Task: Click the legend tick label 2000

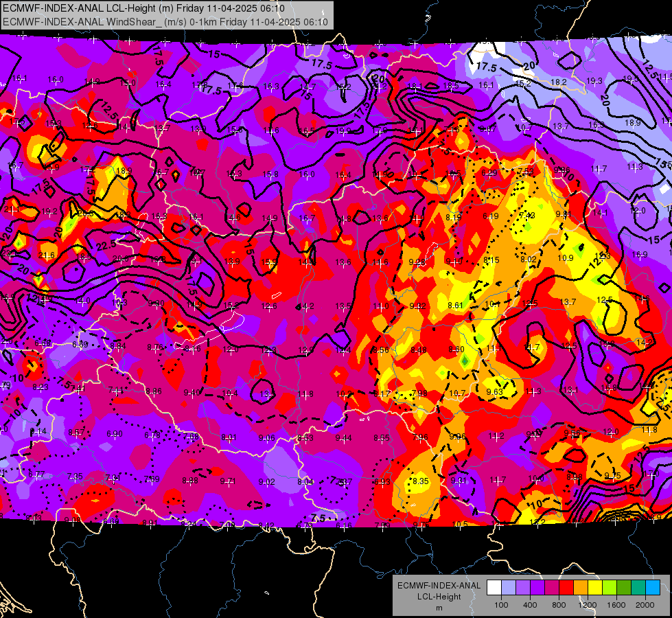Action: click(645, 605)
